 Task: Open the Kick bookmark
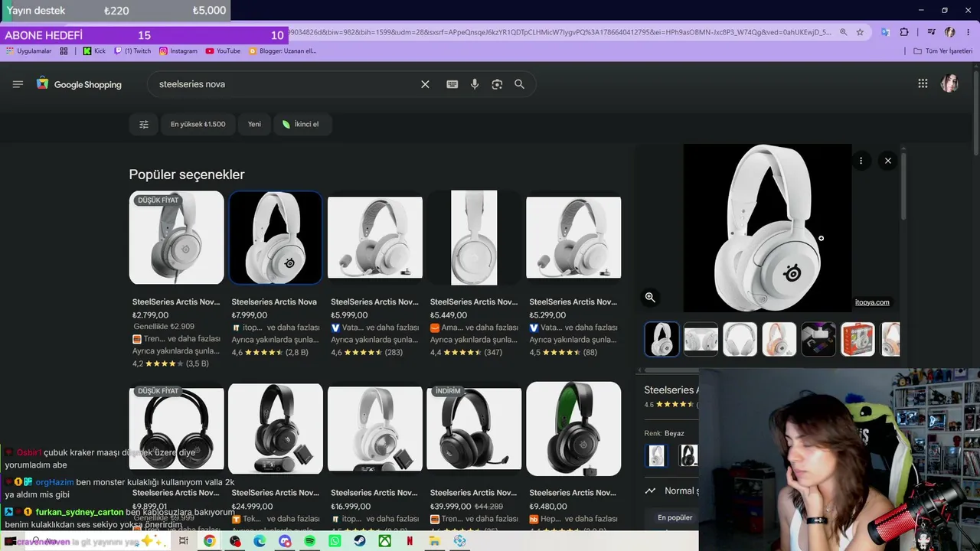tap(94, 51)
